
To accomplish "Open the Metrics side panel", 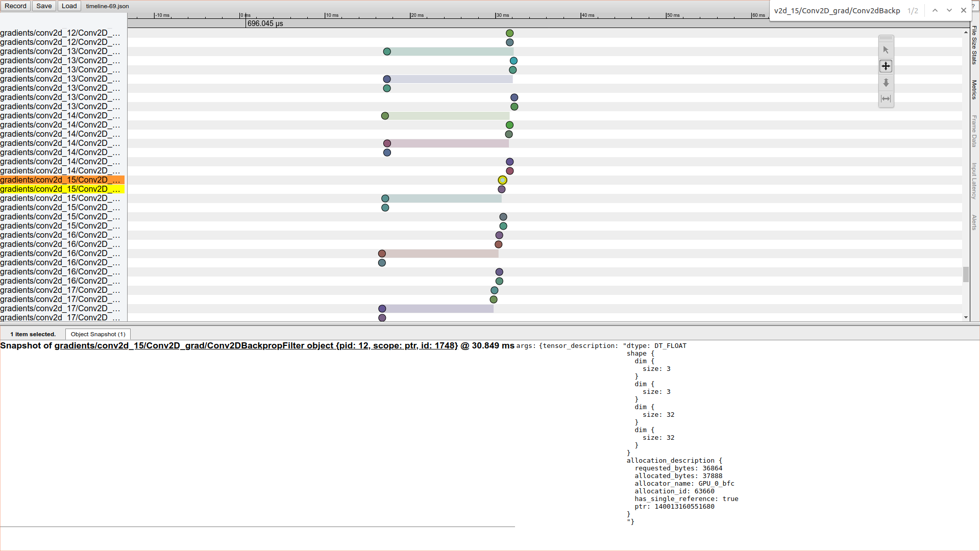I will click(974, 90).
